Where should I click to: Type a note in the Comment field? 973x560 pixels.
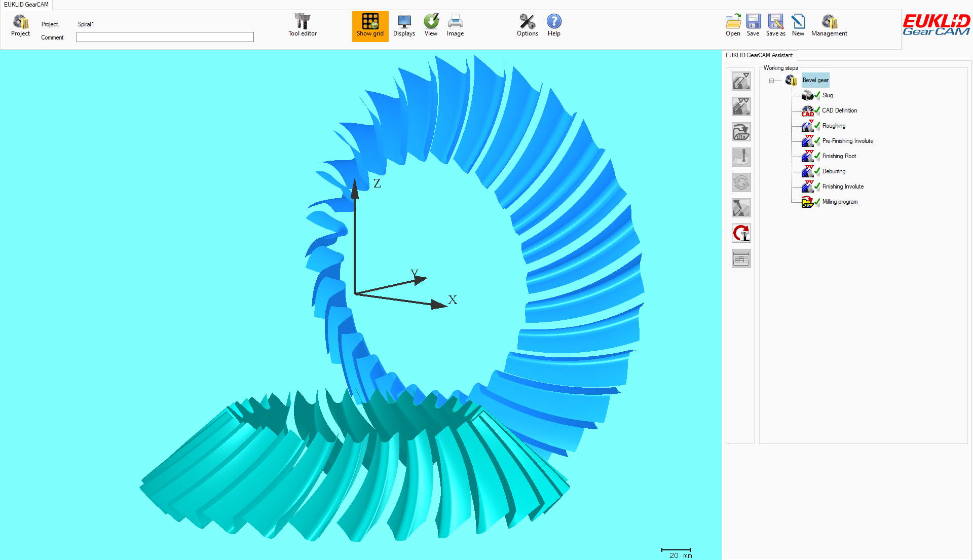165,37
